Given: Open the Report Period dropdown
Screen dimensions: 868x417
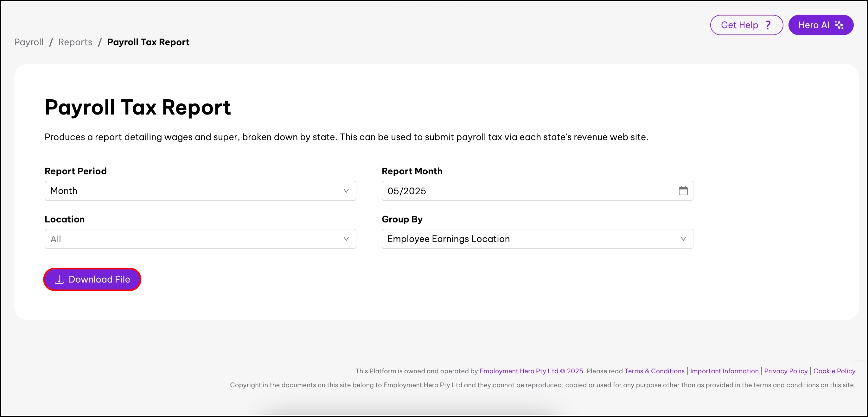Looking at the screenshot, I should [200, 191].
